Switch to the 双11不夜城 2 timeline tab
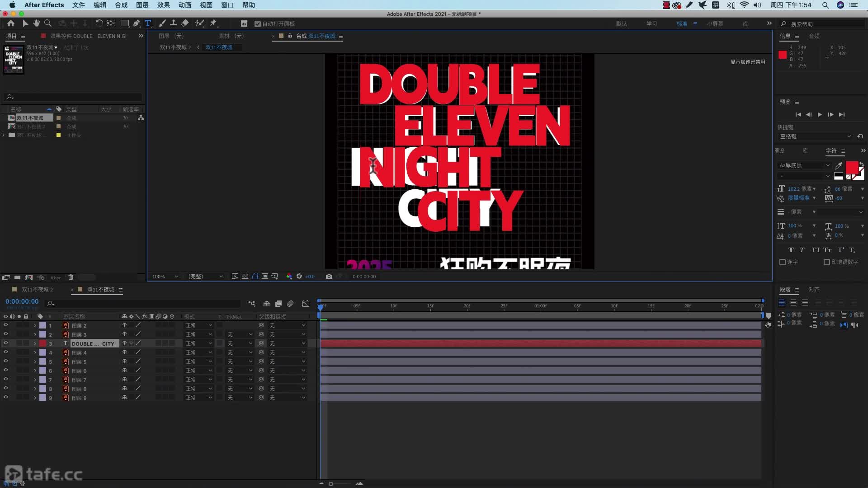Image resolution: width=868 pixels, height=488 pixels. 37,290
